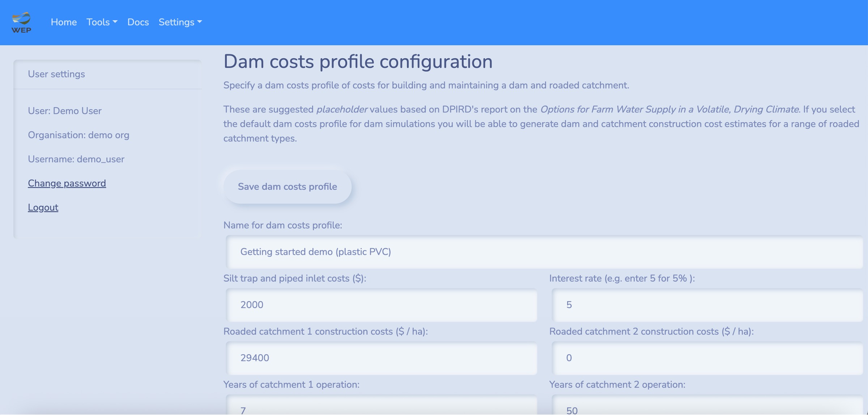This screenshot has width=868, height=415.
Task: Click the Change password link
Action: coord(67,183)
